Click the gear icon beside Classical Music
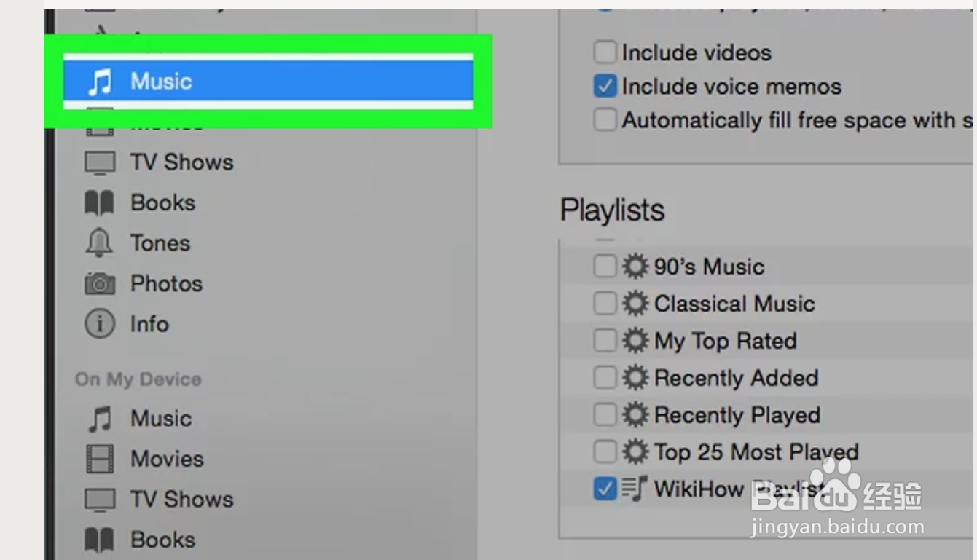 [x=635, y=304]
